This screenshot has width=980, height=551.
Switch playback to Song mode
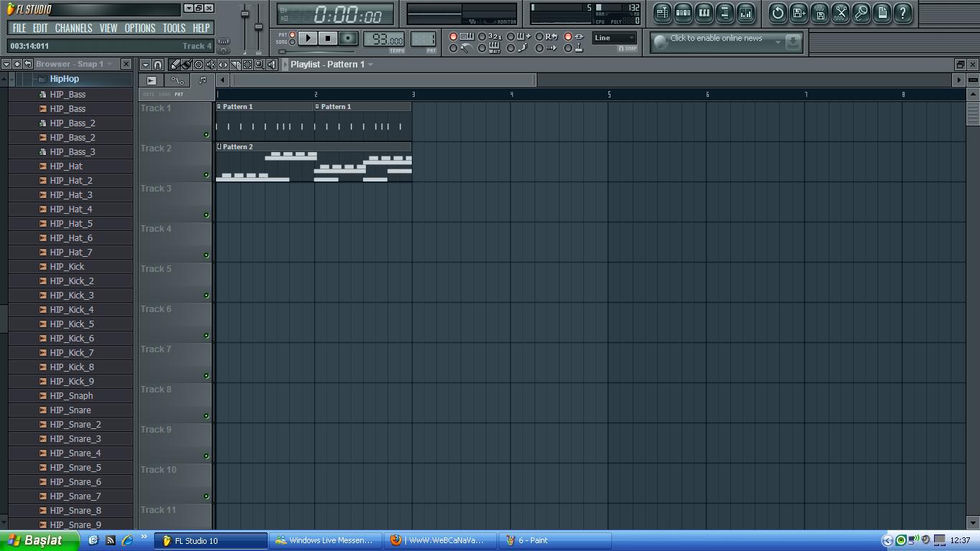[x=292, y=42]
